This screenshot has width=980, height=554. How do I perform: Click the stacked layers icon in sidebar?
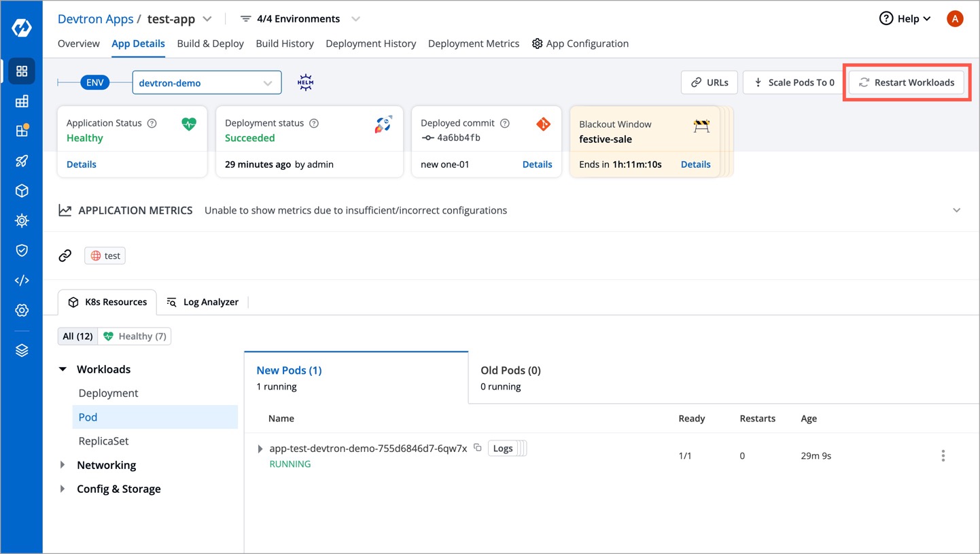(x=22, y=350)
